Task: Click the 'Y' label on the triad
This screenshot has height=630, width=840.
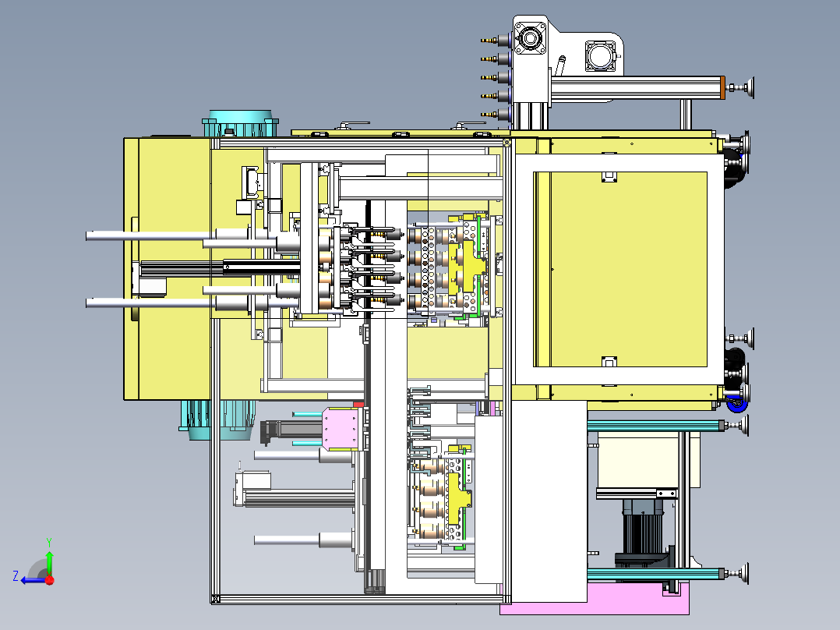Action: (49, 542)
